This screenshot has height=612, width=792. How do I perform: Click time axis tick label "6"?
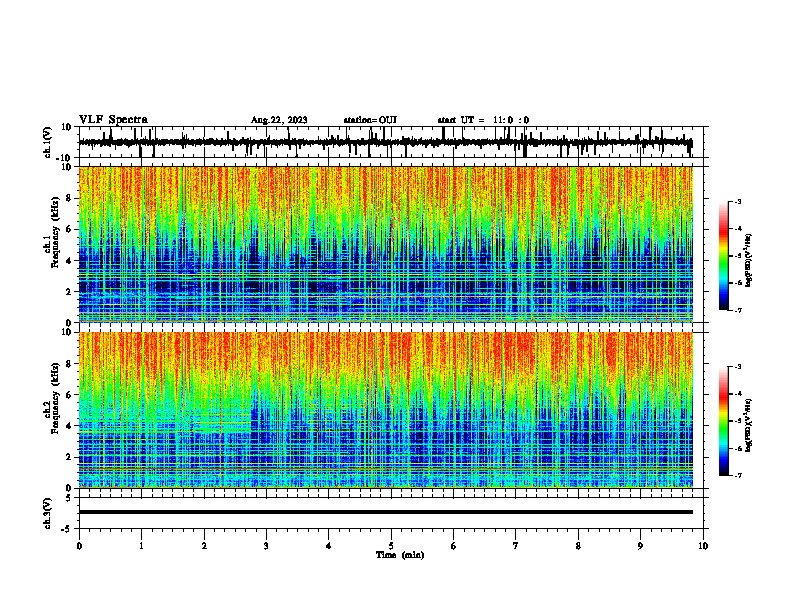[454, 546]
